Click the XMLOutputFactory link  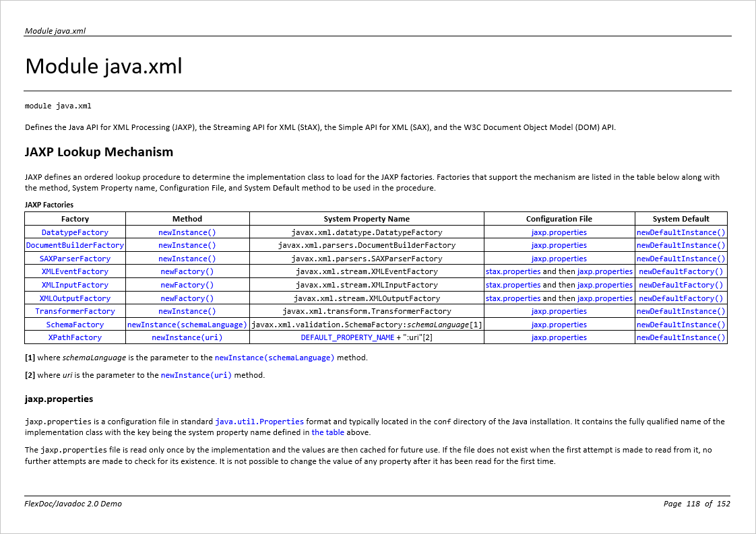[75, 298]
